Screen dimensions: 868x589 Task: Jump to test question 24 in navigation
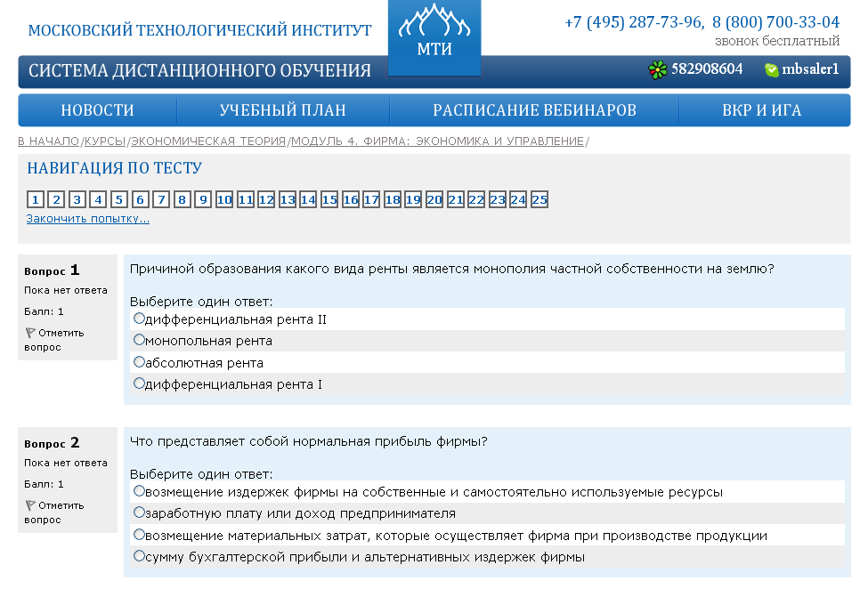(x=518, y=199)
